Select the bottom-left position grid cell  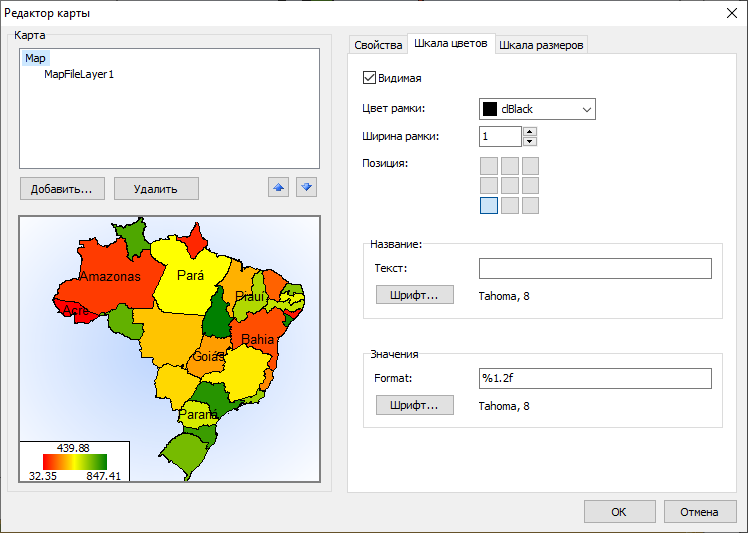[489, 205]
